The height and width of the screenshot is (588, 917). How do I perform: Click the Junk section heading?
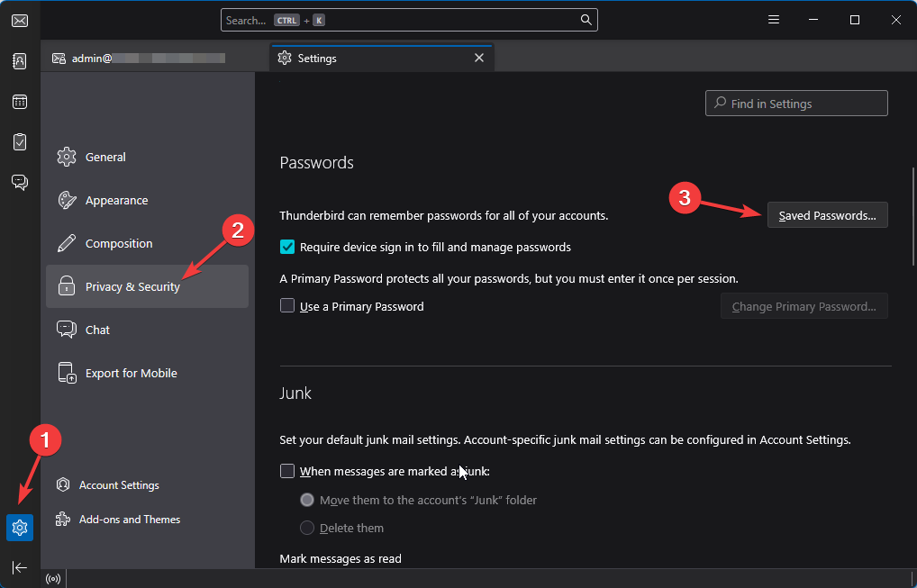[295, 393]
